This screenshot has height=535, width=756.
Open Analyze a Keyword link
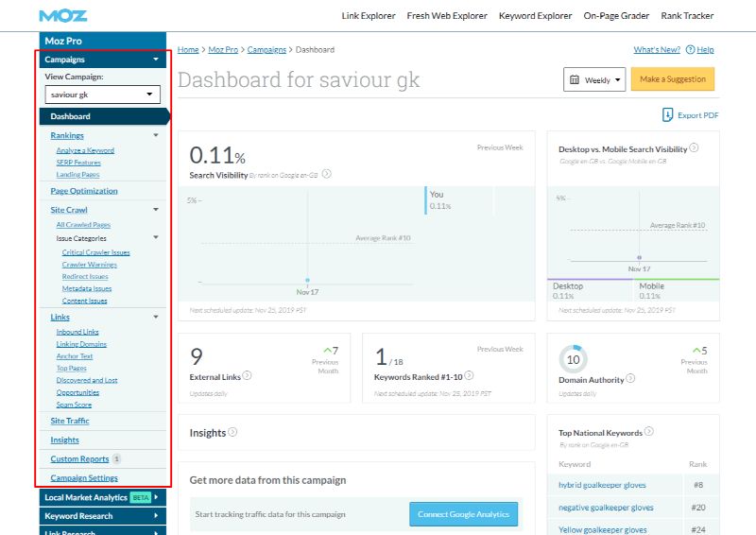pos(85,150)
